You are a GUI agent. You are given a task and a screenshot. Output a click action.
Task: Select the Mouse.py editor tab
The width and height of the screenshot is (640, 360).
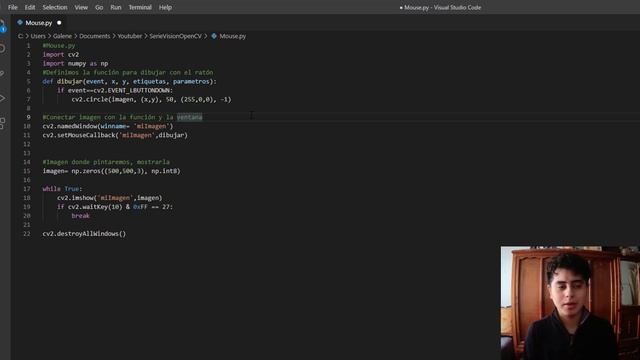[39, 23]
